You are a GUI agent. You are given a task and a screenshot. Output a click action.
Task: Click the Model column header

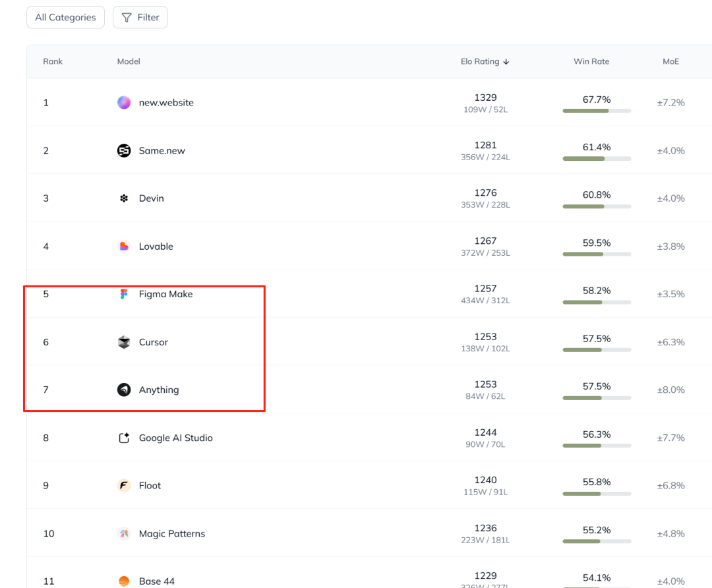(x=129, y=61)
